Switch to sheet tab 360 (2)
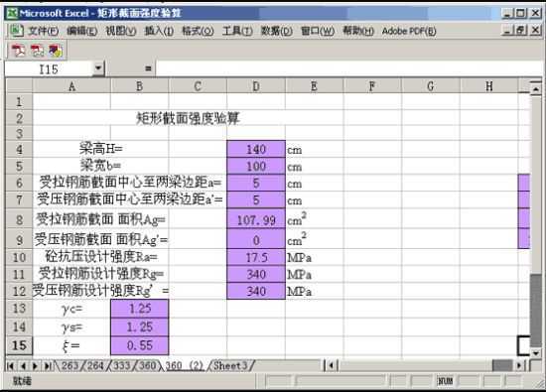Screen dimensions: 546x392 185,366
